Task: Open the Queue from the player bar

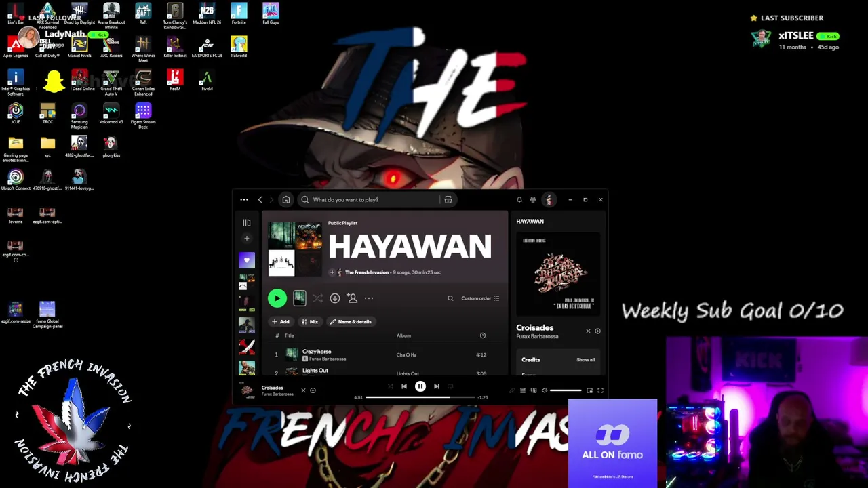Action: tap(523, 390)
